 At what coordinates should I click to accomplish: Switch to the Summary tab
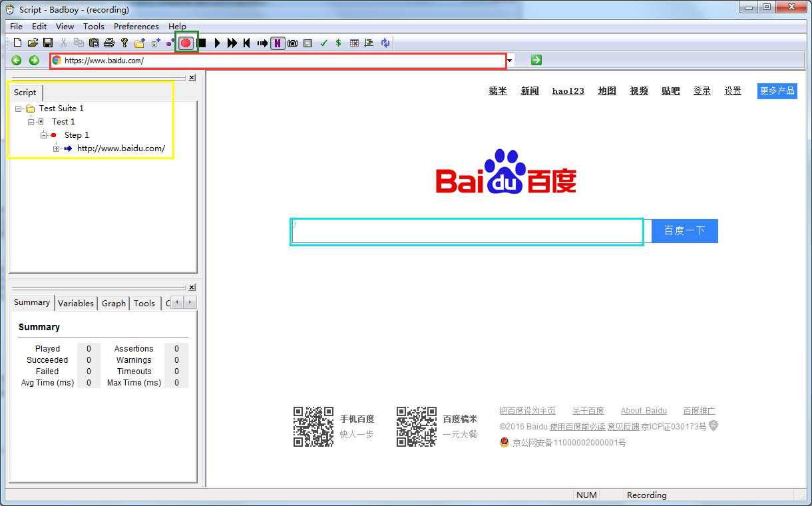[32, 302]
